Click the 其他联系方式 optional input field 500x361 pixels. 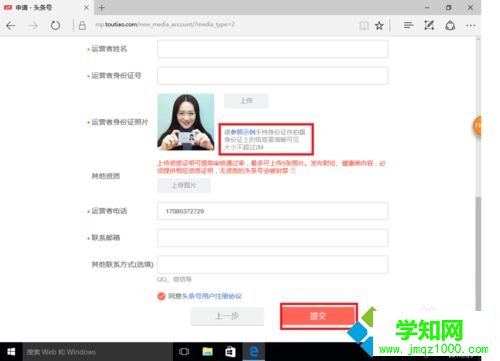click(273, 264)
